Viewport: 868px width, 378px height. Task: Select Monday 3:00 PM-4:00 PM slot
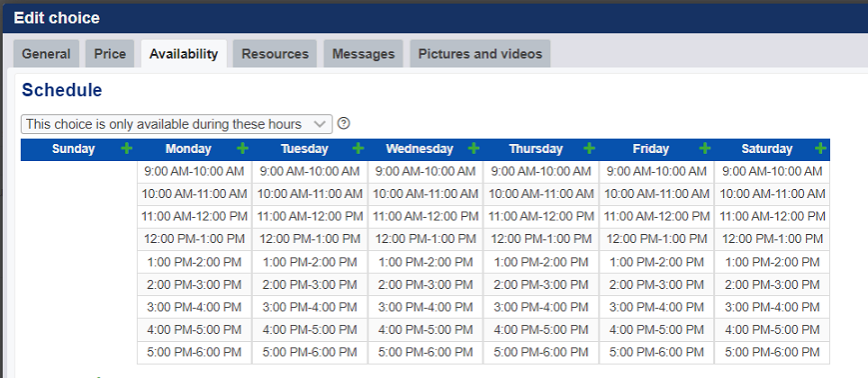click(195, 307)
